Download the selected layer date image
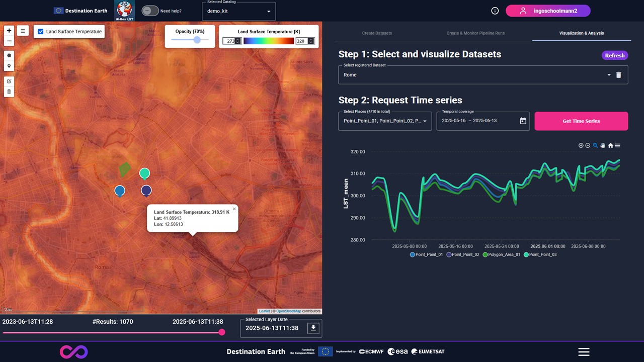Image resolution: width=644 pixels, height=362 pixels. [x=313, y=328]
